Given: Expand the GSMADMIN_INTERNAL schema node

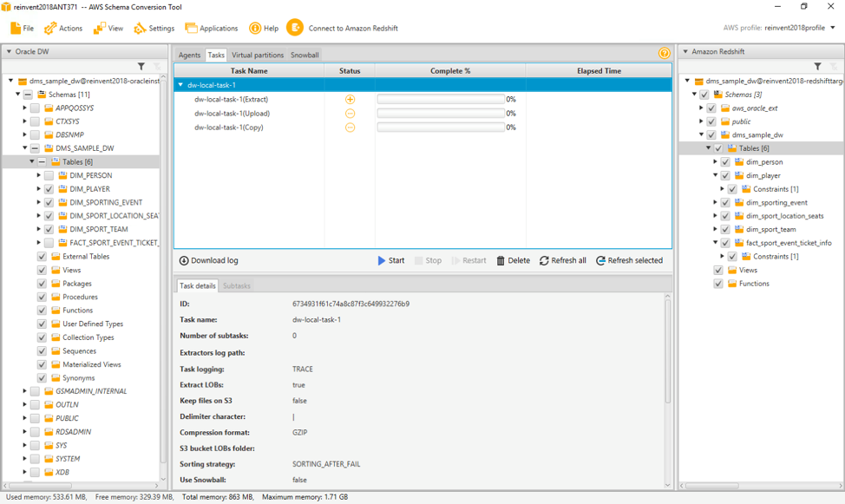Looking at the screenshot, I should 24,391.
